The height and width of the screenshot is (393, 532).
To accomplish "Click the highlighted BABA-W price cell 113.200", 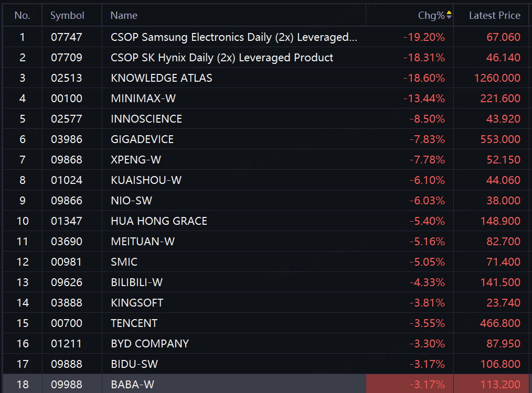I will click(x=491, y=384).
